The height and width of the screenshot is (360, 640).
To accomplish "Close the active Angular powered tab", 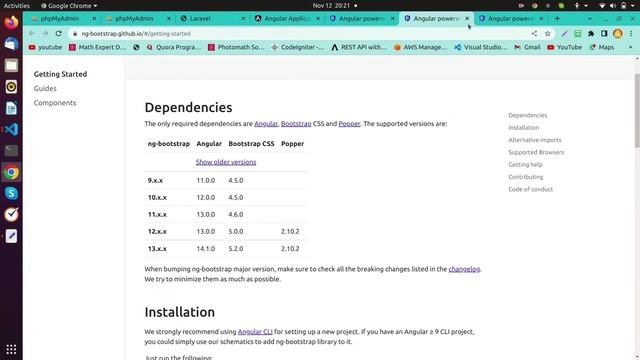I will pyautogui.click(x=467, y=18).
